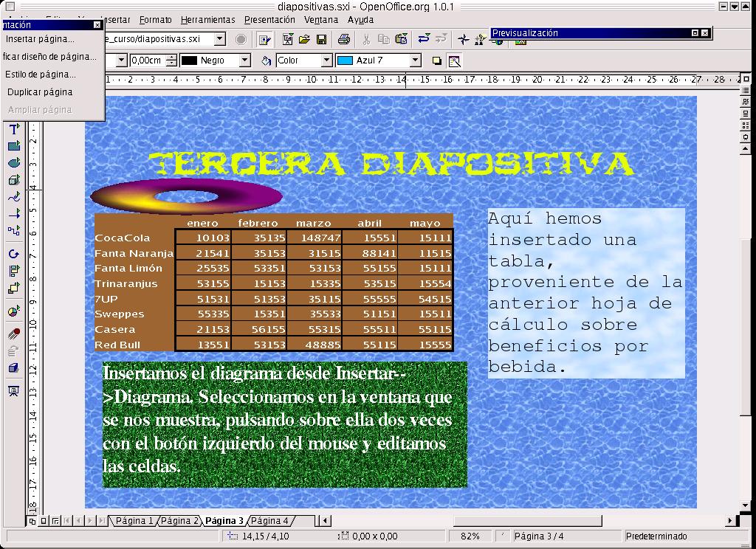The height and width of the screenshot is (549, 756).
Task: Select the Text tool in the left toolbar
Action: coord(13,130)
